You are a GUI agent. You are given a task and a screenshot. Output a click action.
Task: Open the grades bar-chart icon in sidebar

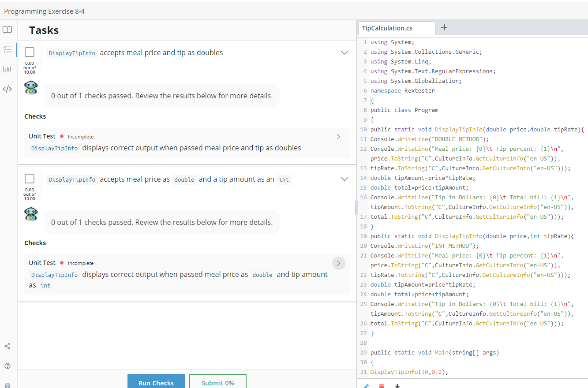coord(7,69)
